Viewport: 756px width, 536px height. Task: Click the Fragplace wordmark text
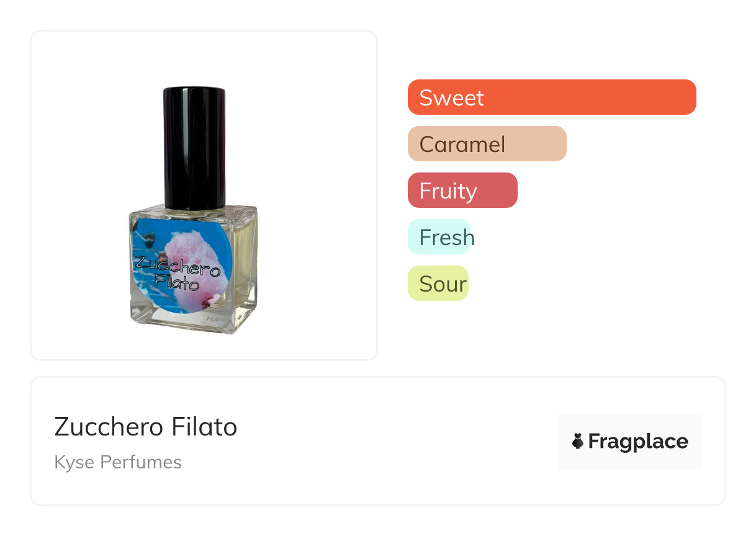point(637,441)
